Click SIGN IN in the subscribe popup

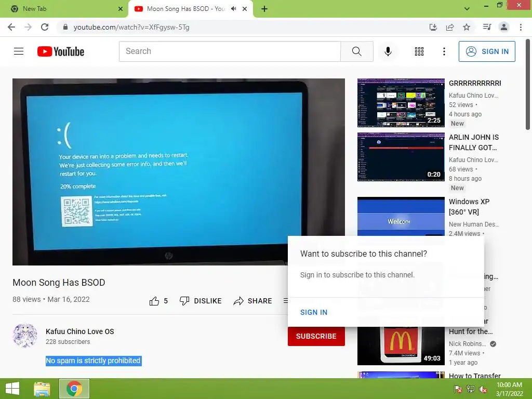(x=314, y=312)
